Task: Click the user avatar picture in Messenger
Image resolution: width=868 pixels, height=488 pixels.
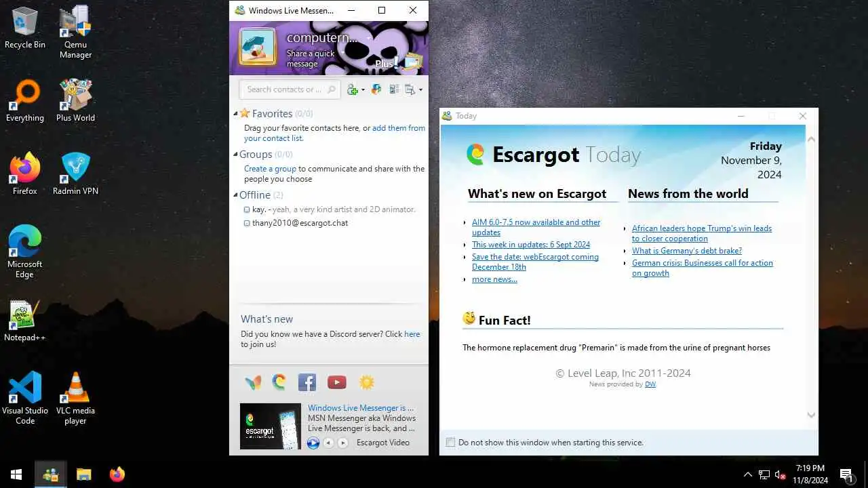Action: [258, 47]
